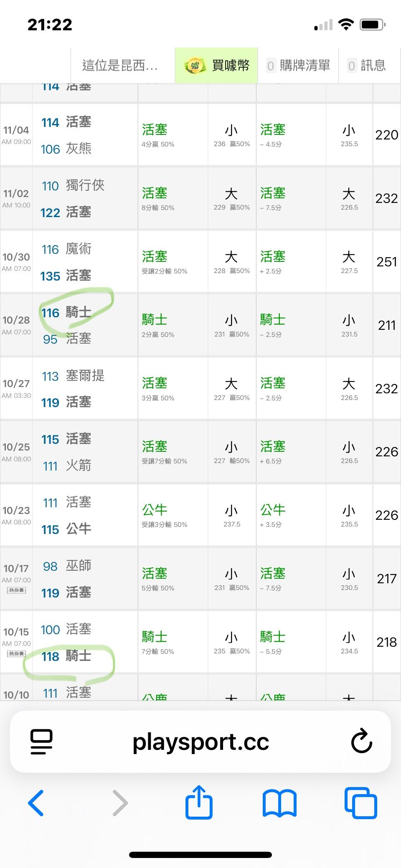Open the page format menu icon

(42, 741)
